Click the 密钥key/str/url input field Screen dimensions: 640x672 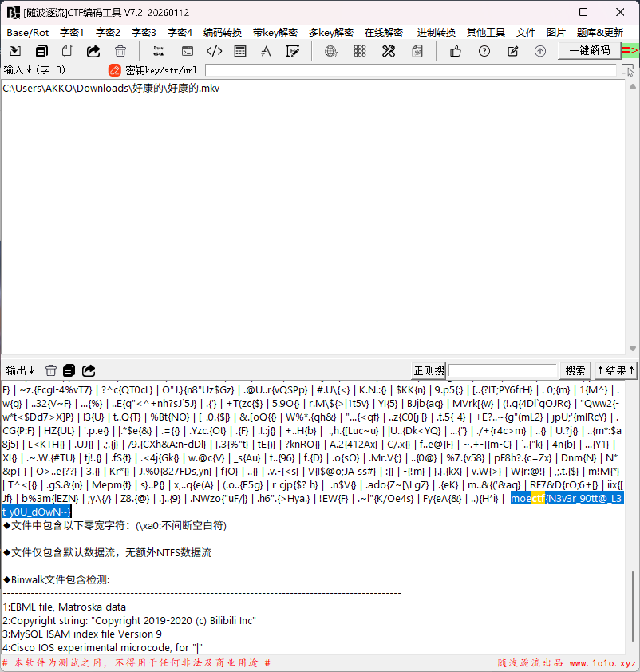[411, 71]
